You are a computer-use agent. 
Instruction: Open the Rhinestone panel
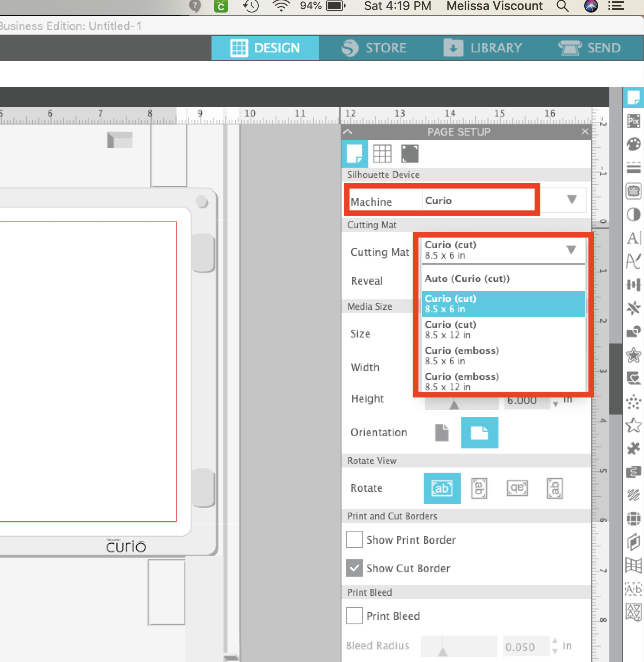[x=633, y=402]
